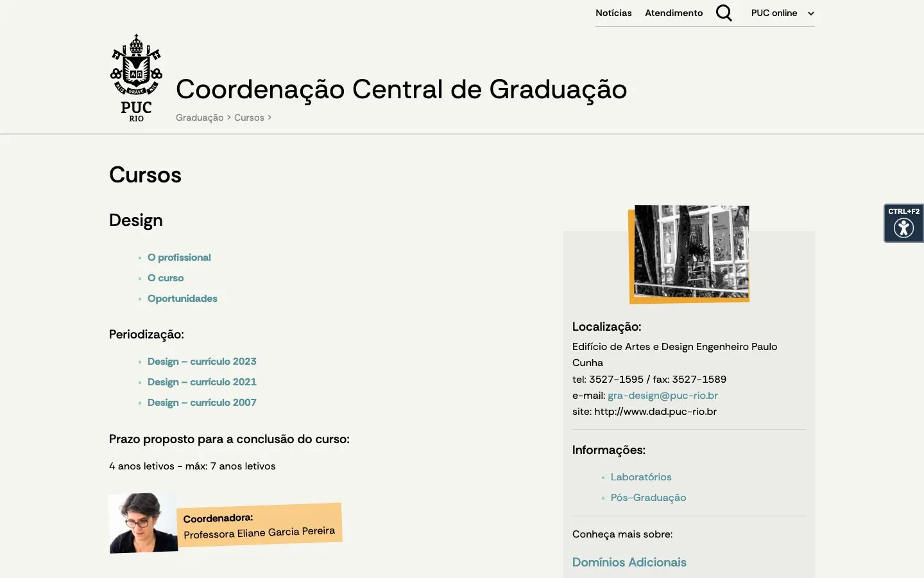Screen dimensions: 924x578
Task: Click the 4 anos letivos text
Action: click(x=193, y=466)
